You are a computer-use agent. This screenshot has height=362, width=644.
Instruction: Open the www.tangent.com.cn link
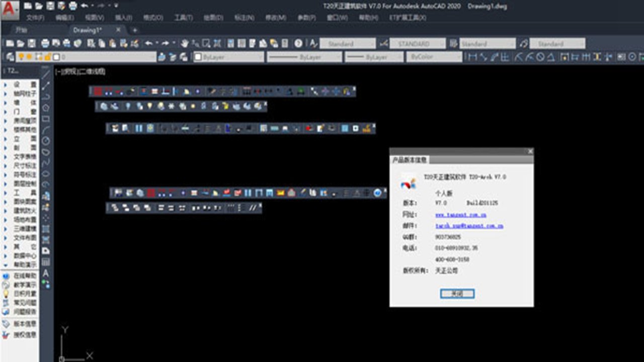(x=460, y=215)
